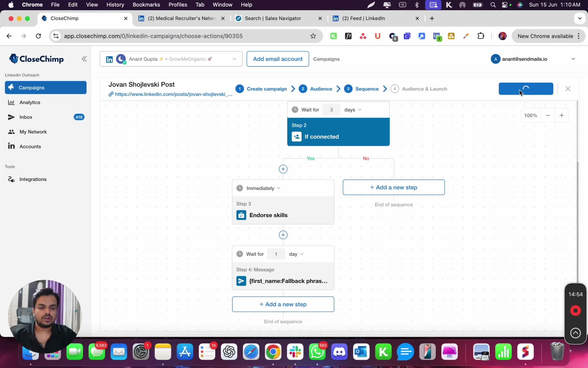588x368 pixels.
Task: Click plus circle above Endorse skills step
Action: pyautogui.click(x=283, y=169)
